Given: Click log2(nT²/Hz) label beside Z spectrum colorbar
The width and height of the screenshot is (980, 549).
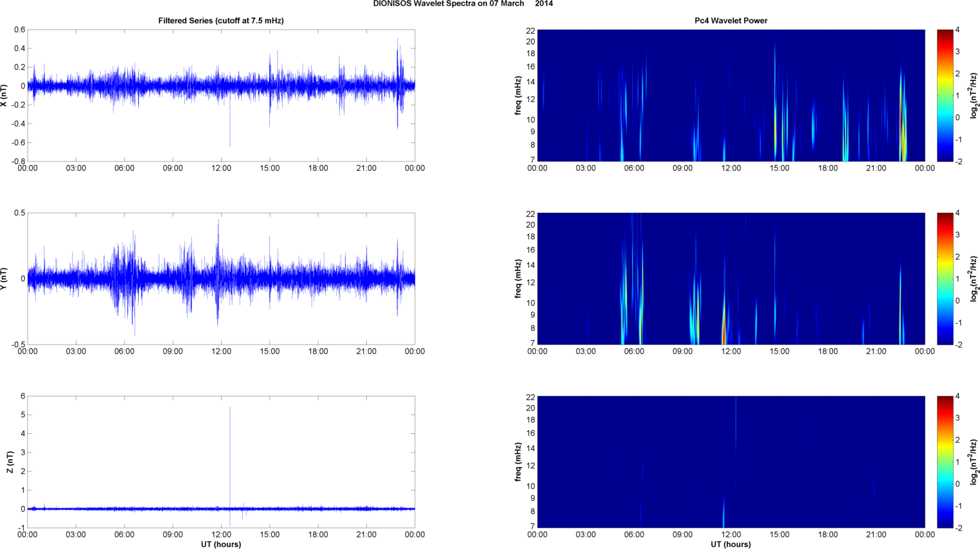Looking at the screenshot, I should [x=974, y=462].
